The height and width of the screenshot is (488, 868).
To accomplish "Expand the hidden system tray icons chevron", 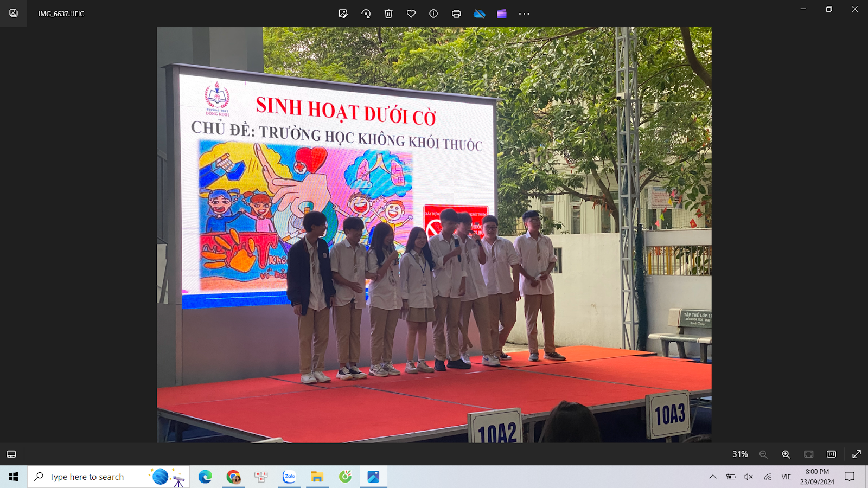I will [x=713, y=477].
